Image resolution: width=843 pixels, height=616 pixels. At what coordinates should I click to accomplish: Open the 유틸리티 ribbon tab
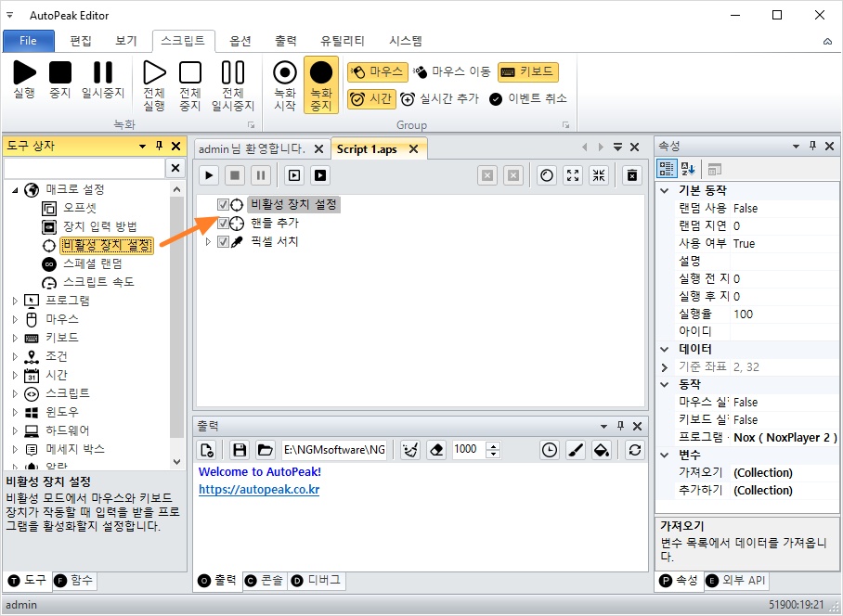(x=343, y=41)
